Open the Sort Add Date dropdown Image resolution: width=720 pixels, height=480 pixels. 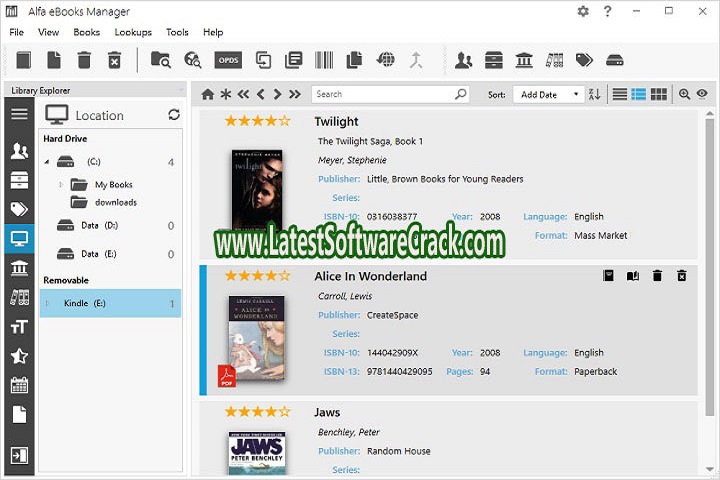tap(549, 95)
